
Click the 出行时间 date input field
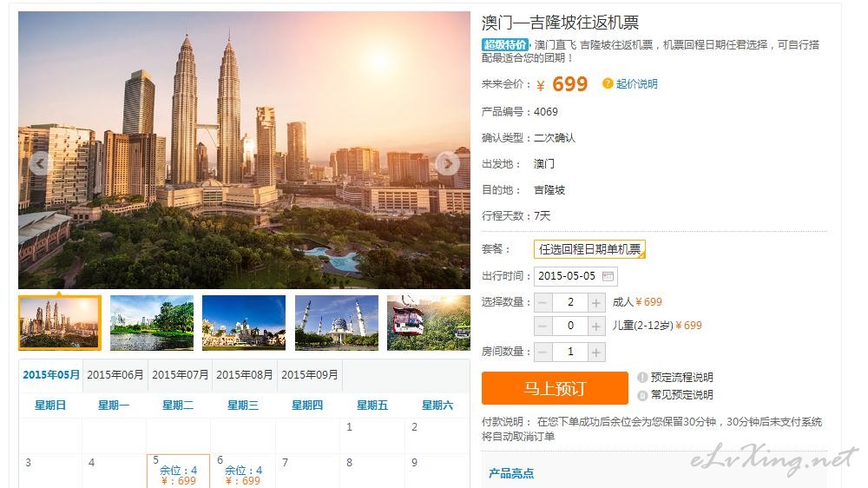point(575,276)
